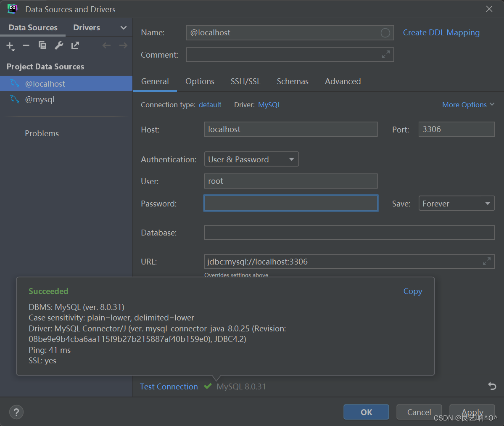Viewport: 504px width, 426px height.
Task: Duplicate the data source using the copy icon
Action: pos(42,46)
